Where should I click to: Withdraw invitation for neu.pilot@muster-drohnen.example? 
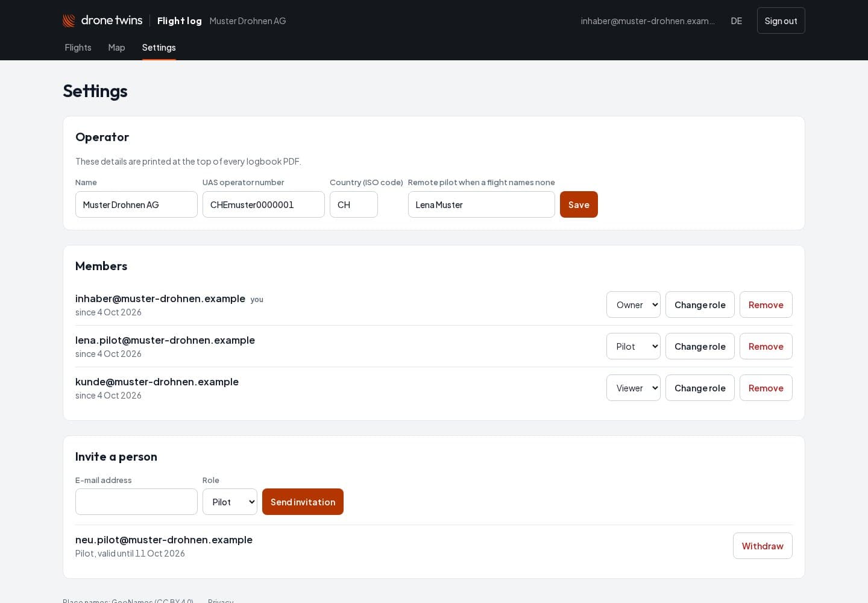point(763,546)
